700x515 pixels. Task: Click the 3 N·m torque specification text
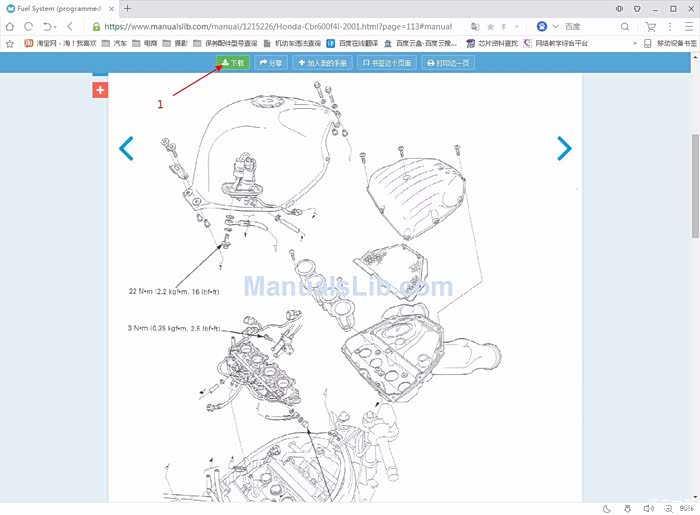pos(174,328)
